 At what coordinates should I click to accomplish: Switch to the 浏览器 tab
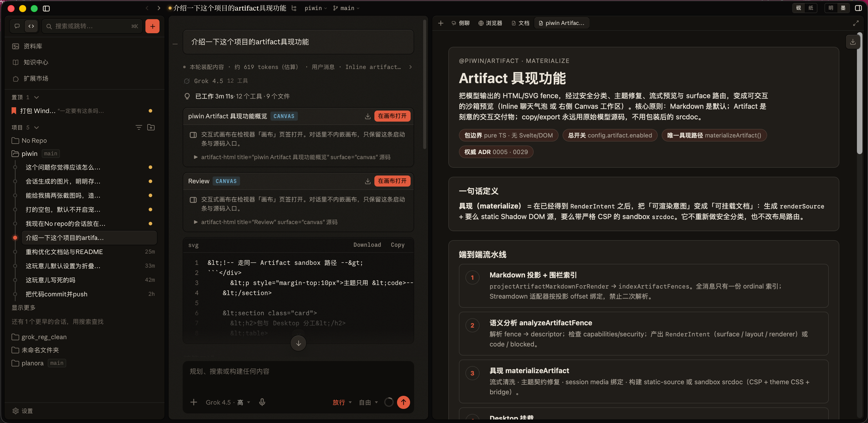pyautogui.click(x=490, y=23)
